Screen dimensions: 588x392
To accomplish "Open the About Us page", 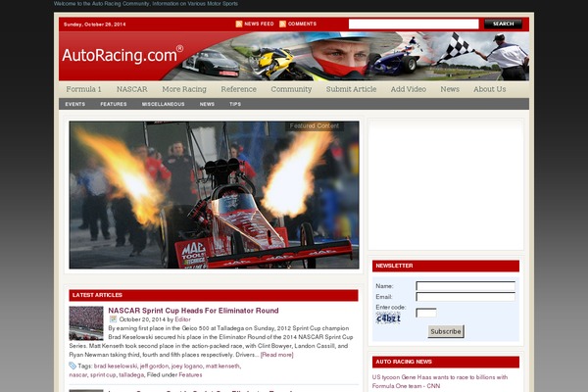I will (489, 89).
